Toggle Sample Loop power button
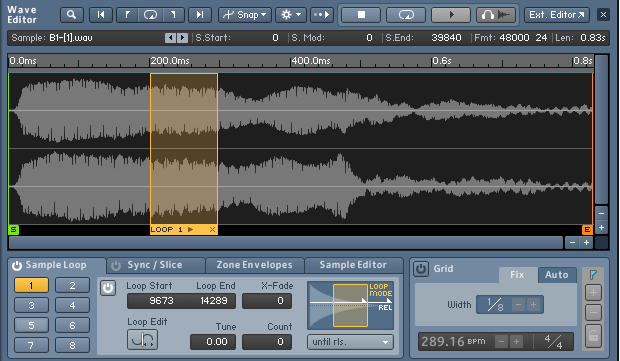 (x=17, y=265)
